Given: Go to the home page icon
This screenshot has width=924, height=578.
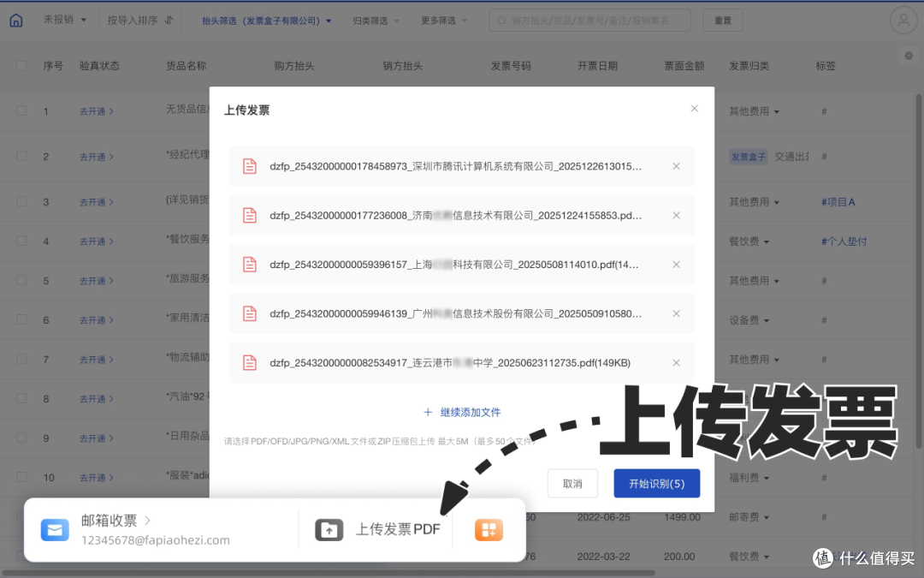Looking at the screenshot, I should click(x=16, y=21).
